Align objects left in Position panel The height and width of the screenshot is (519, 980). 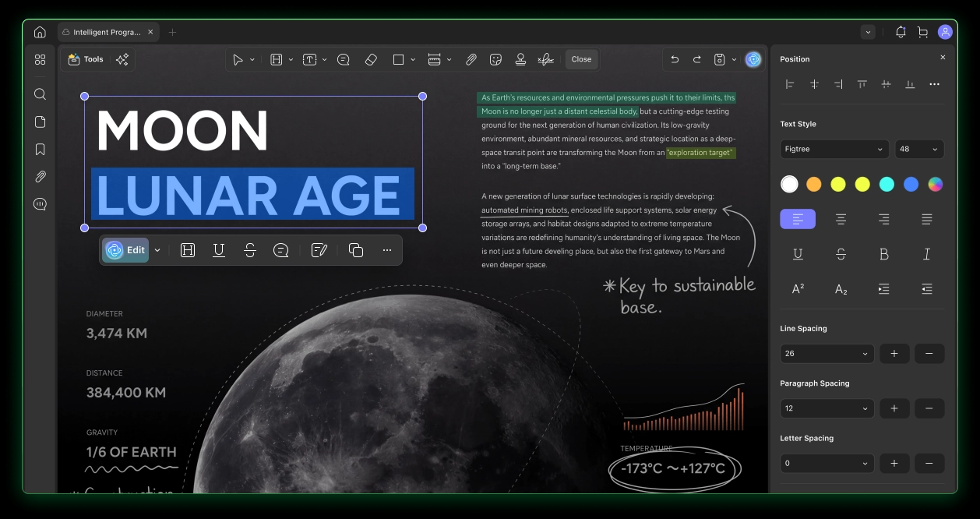pyautogui.click(x=790, y=84)
